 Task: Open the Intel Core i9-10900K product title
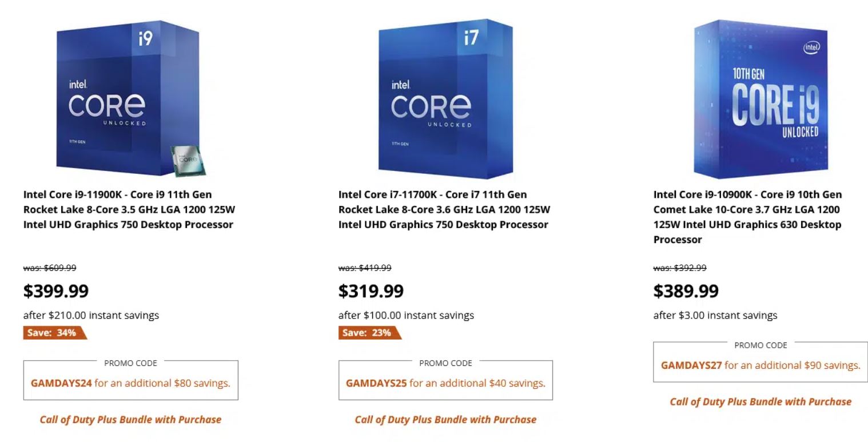click(x=747, y=217)
